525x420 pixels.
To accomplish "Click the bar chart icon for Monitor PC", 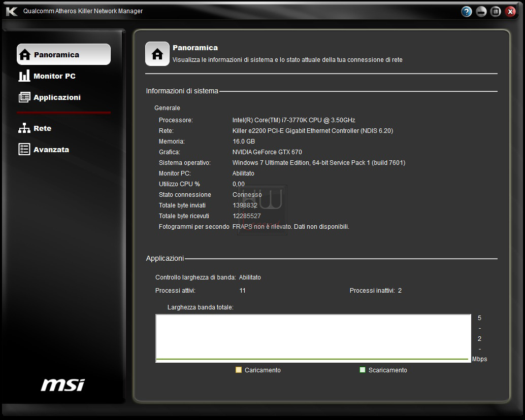I will [24, 76].
